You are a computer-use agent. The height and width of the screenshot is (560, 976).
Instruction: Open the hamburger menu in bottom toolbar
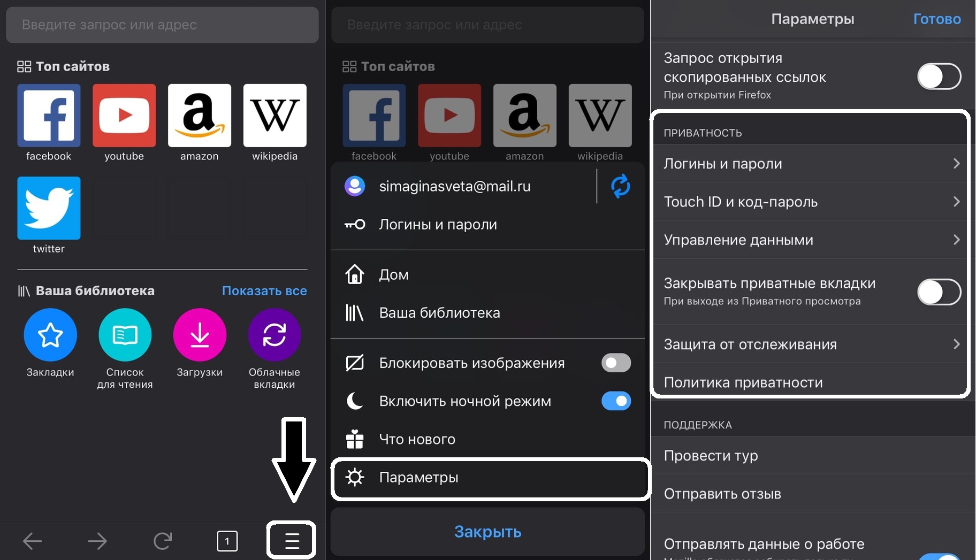coord(292,541)
